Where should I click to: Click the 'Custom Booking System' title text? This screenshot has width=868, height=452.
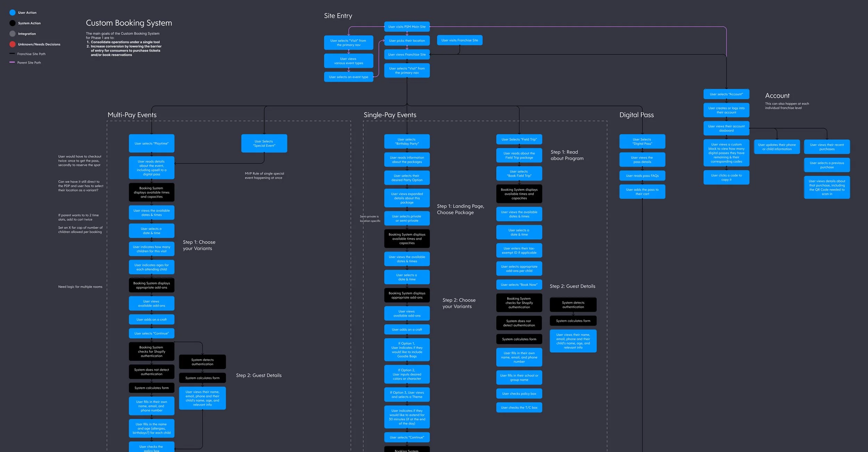coord(129,23)
